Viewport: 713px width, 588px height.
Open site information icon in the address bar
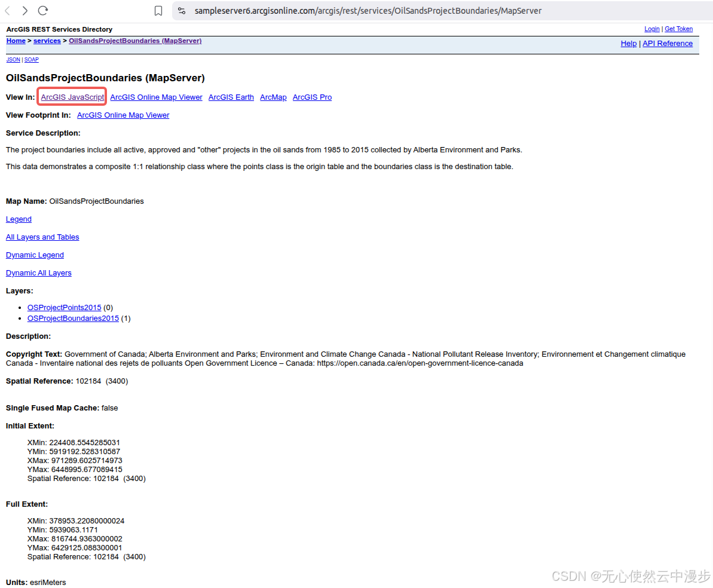coord(182,11)
